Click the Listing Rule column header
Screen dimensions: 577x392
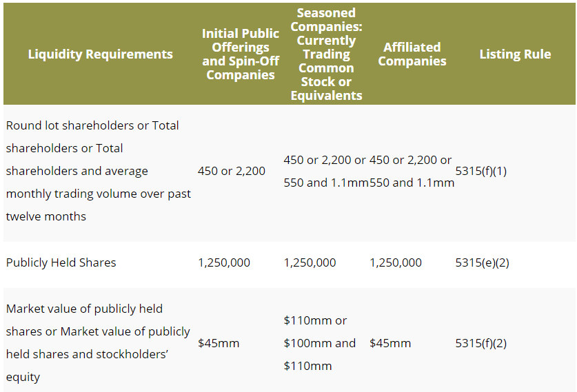tap(515, 54)
